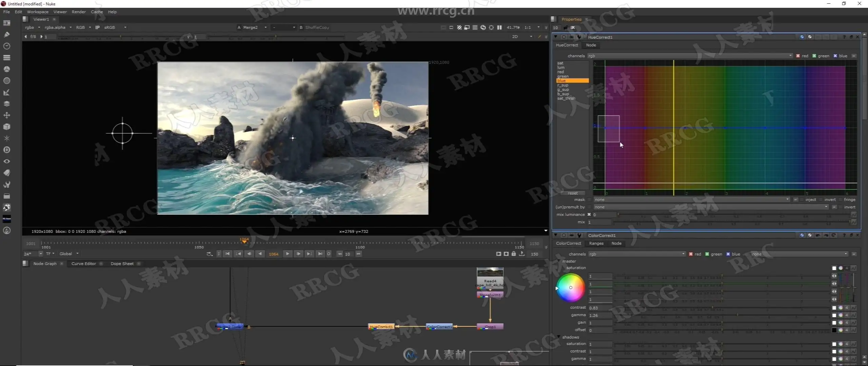
Task: Open the Deep nodes D icon
Action: 6,150
